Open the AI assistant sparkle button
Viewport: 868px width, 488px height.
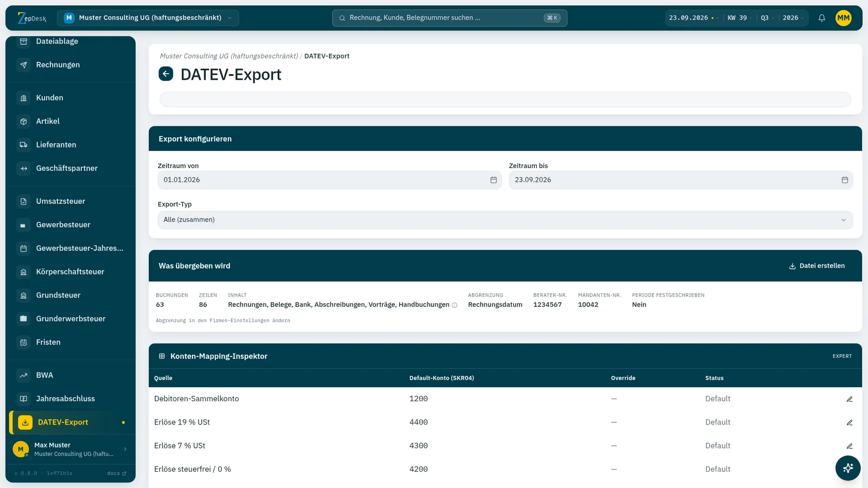tap(848, 468)
